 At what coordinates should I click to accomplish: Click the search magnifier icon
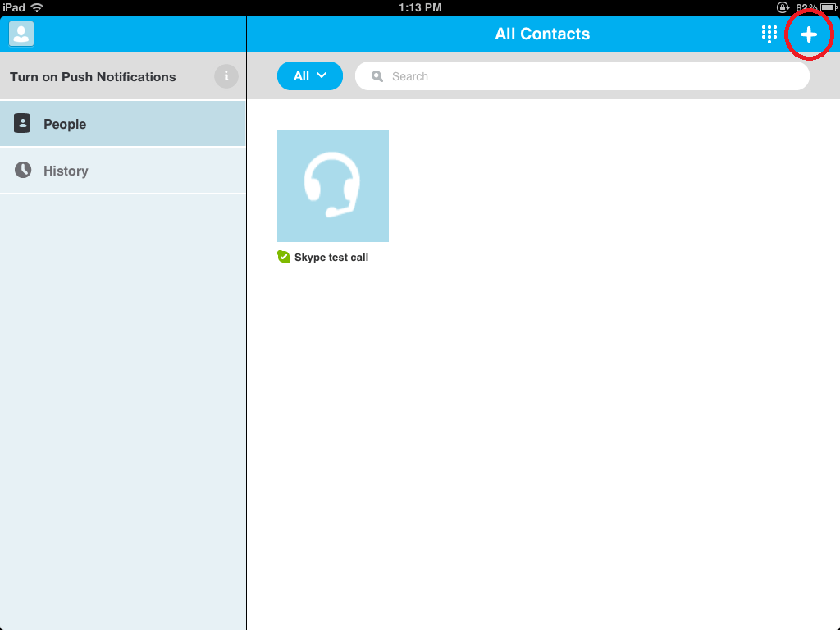[377, 75]
